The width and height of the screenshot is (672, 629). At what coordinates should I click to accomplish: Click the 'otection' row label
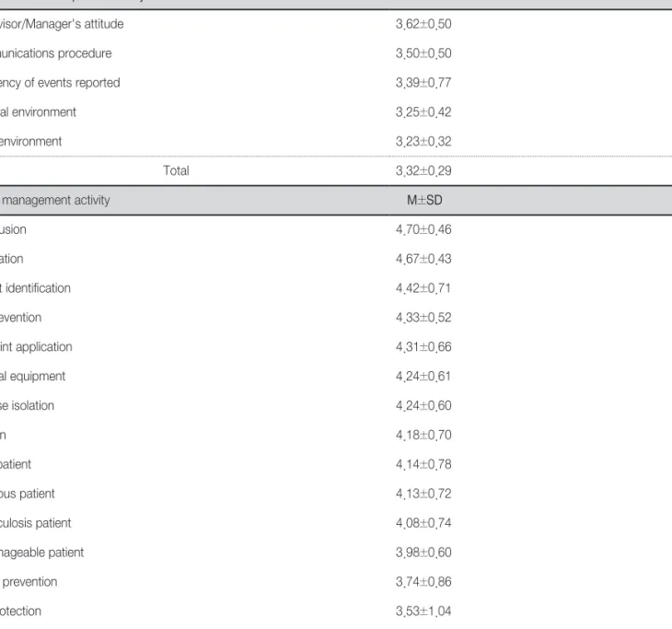point(20,612)
